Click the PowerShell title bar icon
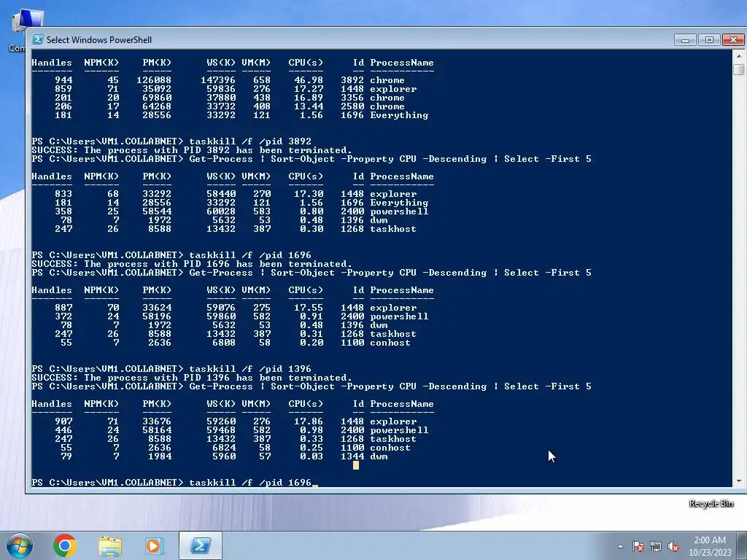This screenshot has height=560, width=747. click(38, 39)
